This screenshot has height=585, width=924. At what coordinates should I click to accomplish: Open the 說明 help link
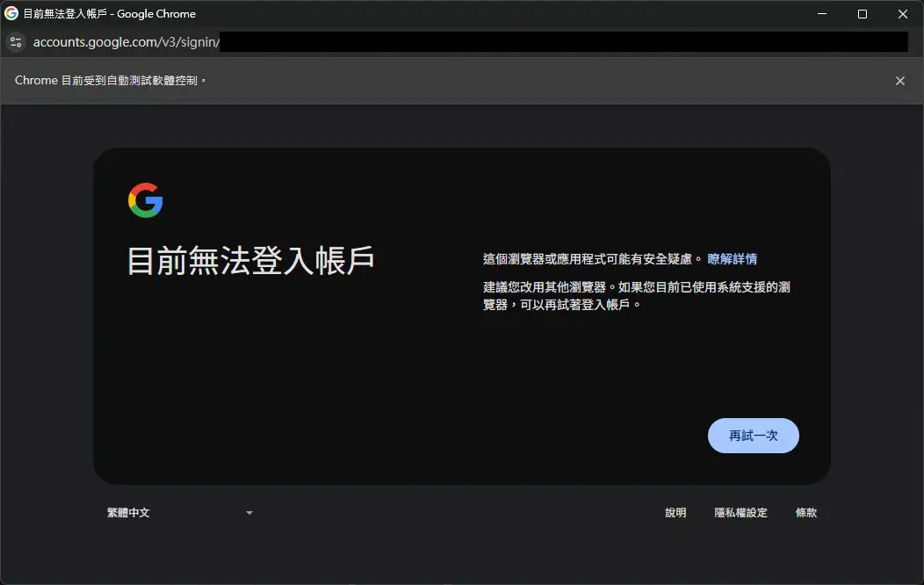coord(675,513)
